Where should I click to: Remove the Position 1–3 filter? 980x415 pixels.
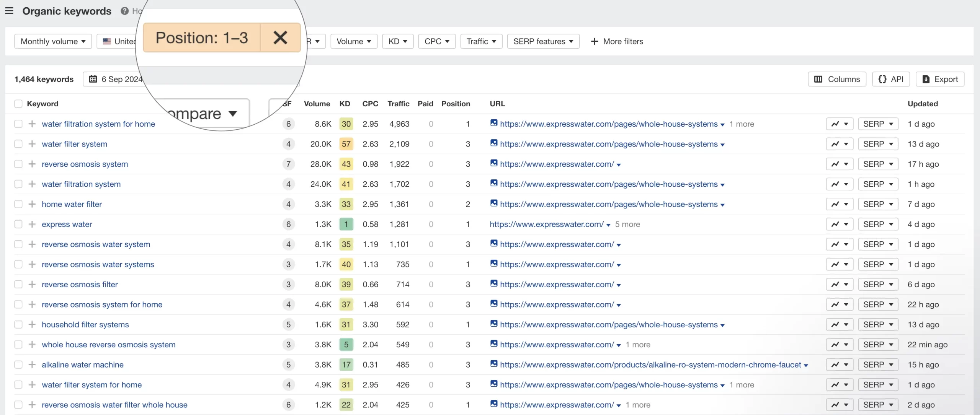click(x=280, y=37)
